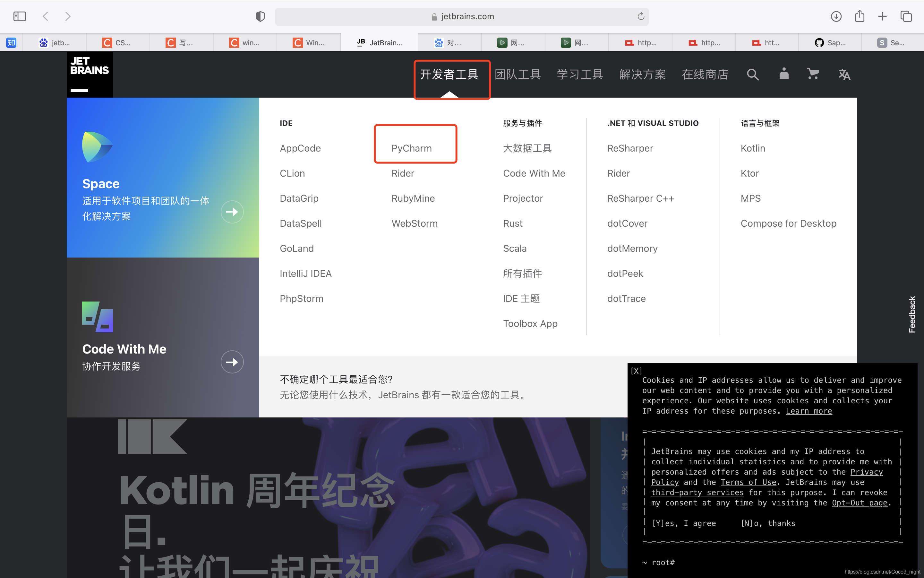
Task: Open the MPS link
Action: pyautogui.click(x=750, y=198)
